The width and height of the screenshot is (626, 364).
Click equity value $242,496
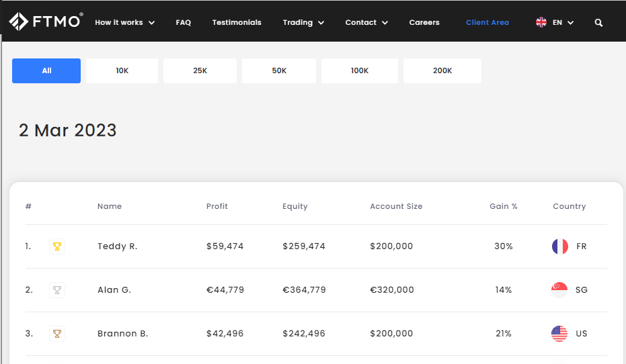pos(304,333)
